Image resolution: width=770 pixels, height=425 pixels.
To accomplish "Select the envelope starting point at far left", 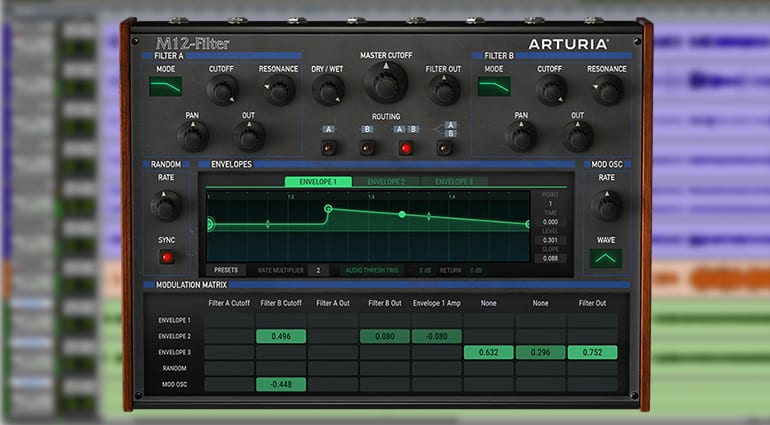I will [x=210, y=224].
